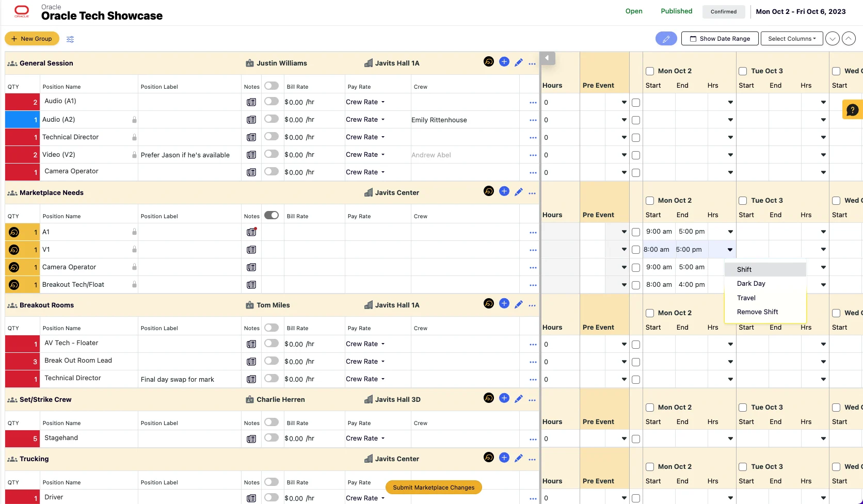
Task: Choose Travel in the shift menu
Action: click(765, 298)
